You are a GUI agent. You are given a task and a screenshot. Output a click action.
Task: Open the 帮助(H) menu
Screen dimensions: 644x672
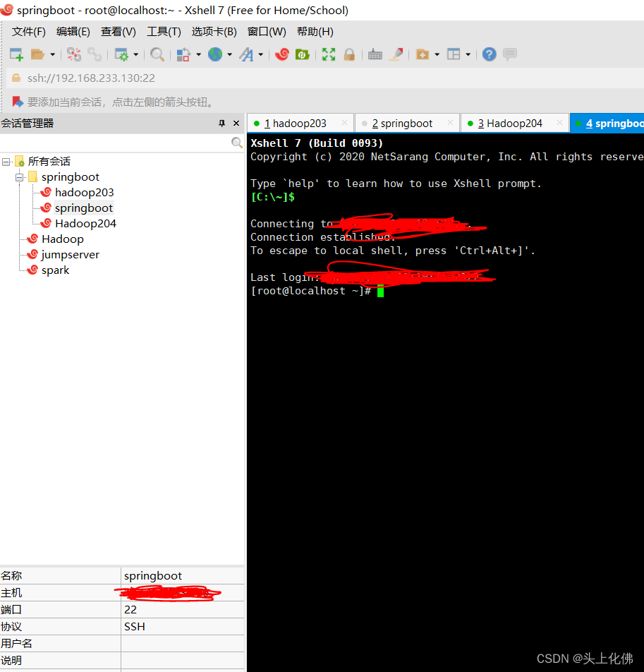[315, 32]
